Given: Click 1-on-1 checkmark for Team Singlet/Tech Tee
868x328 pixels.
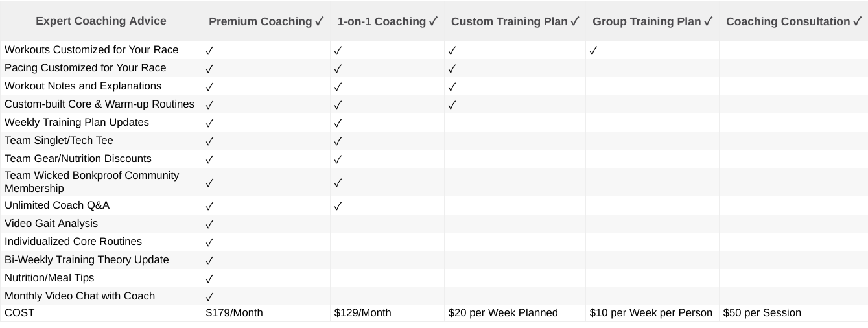Looking at the screenshot, I should [x=338, y=141].
